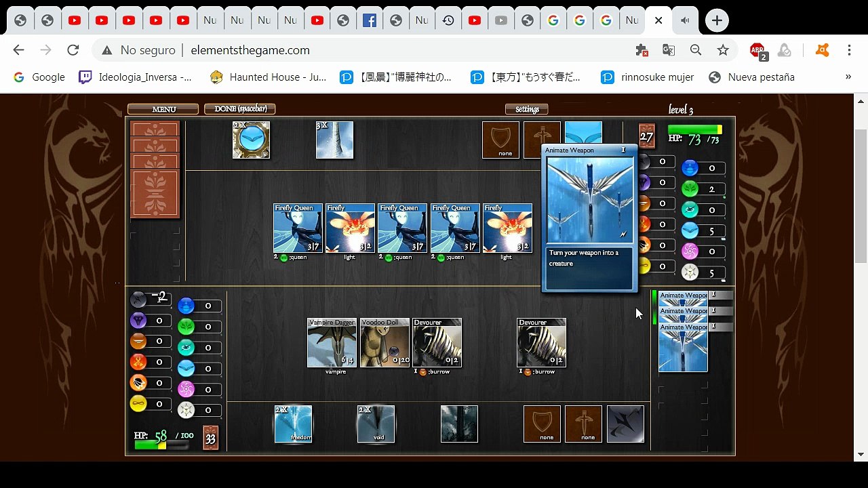The width and height of the screenshot is (868, 488).
Task: Open Chrome's three-dot menu
Action: click(x=849, y=50)
